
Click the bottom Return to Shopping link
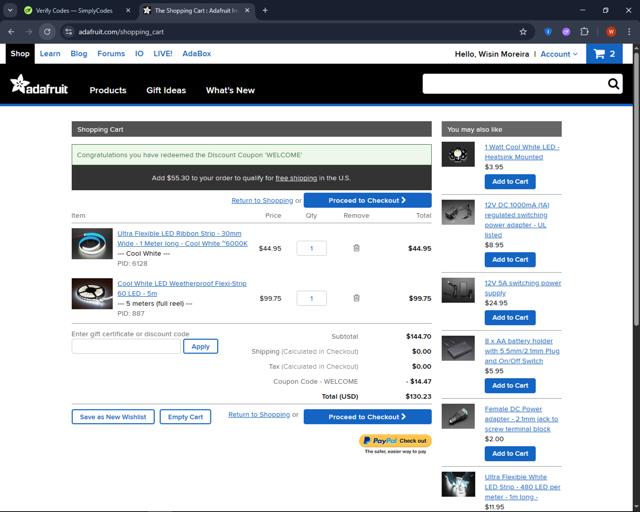pos(259,414)
